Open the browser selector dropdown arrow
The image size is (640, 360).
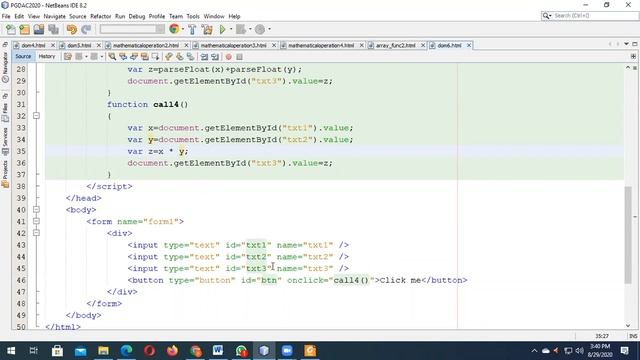pyautogui.click(x=182, y=29)
